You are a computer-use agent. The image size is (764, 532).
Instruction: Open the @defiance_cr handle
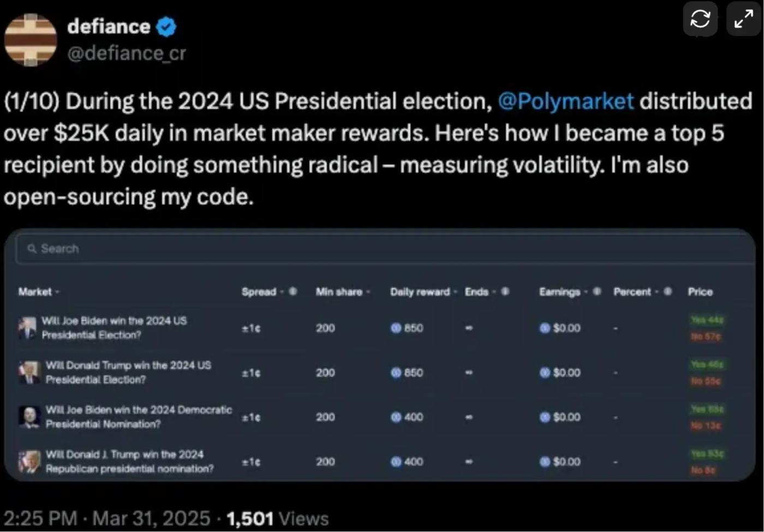tap(127, 53)
